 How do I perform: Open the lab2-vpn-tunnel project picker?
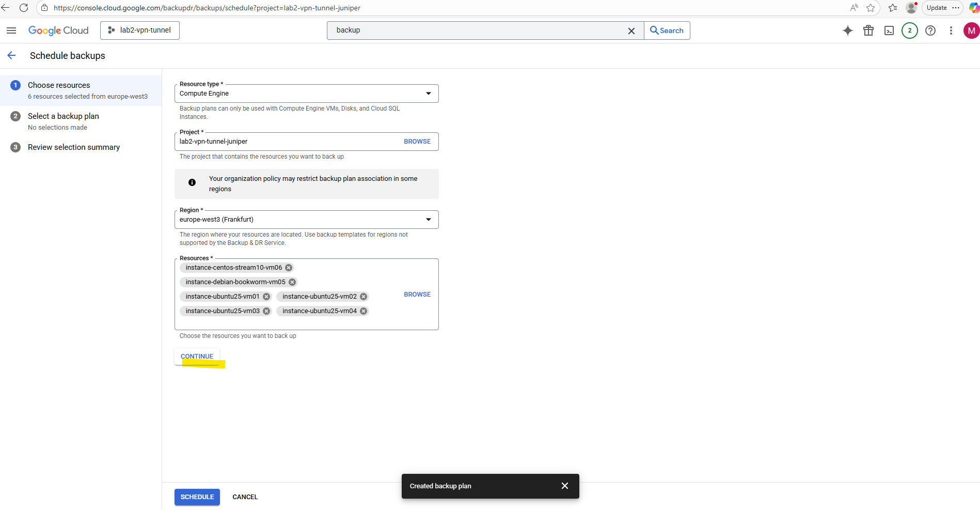click(140, 30)
